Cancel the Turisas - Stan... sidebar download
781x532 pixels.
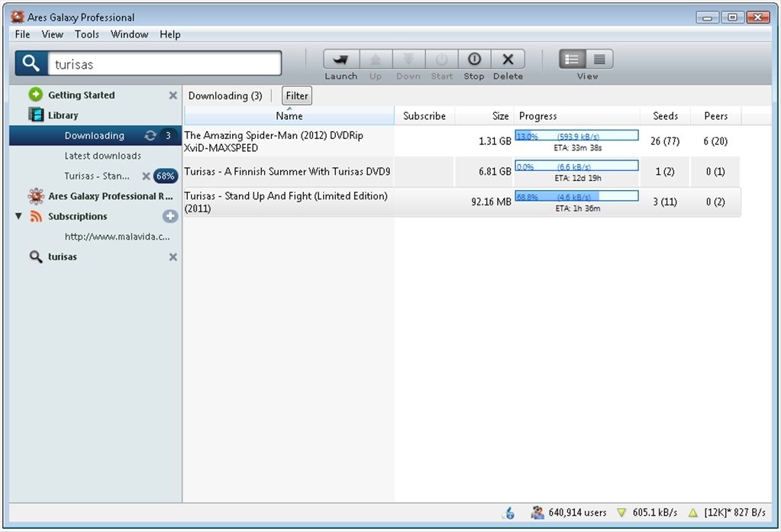tap(146, 176)
